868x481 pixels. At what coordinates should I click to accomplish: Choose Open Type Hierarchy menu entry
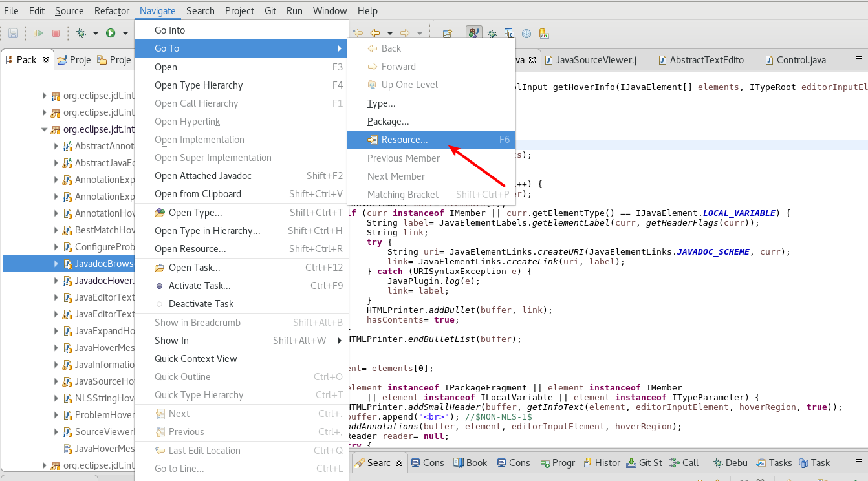point(199,85)
